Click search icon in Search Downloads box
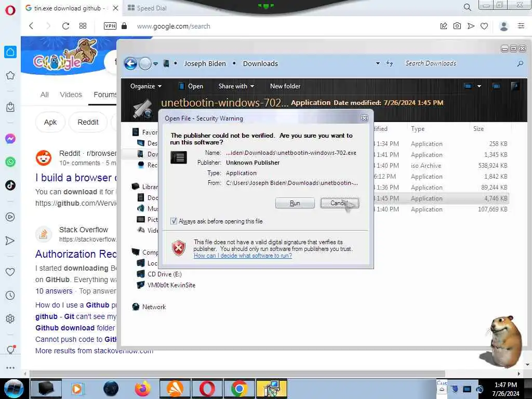 520,63
